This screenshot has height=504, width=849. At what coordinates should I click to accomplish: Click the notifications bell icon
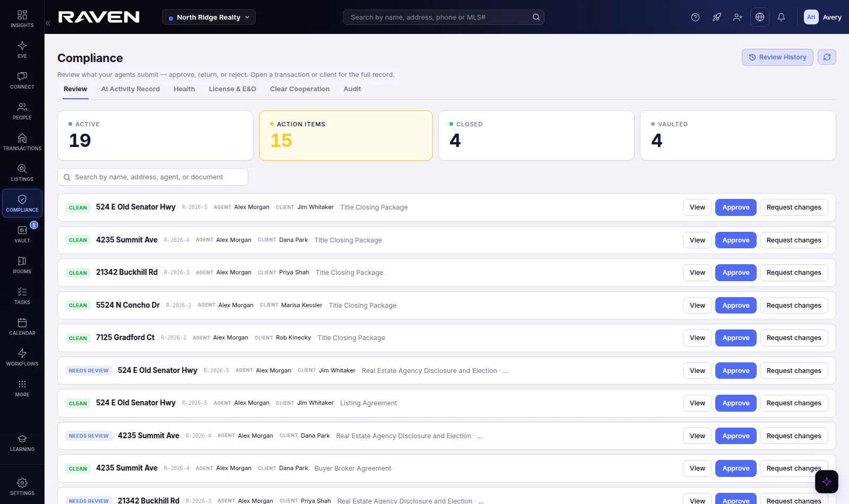pyautogui.click(x=781, y=17)
